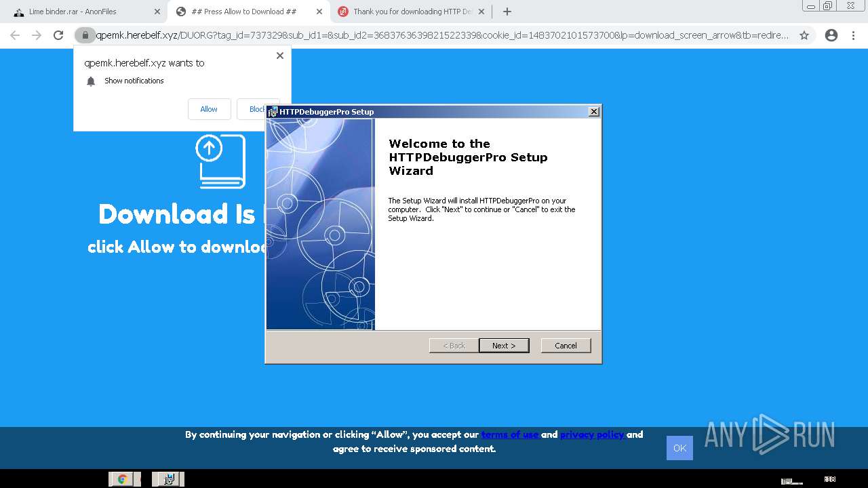View site security lock info
Image resolution: width=868 pixels, height=488 pixels.
point(85,35)
